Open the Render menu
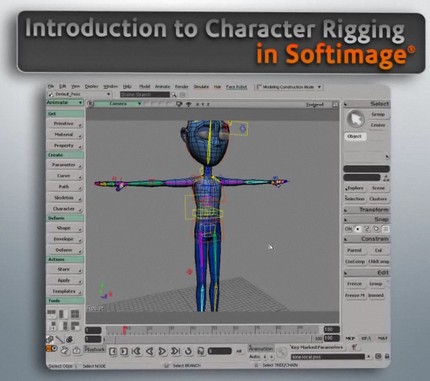The image size is (430, 381). (x=182, y=87)
